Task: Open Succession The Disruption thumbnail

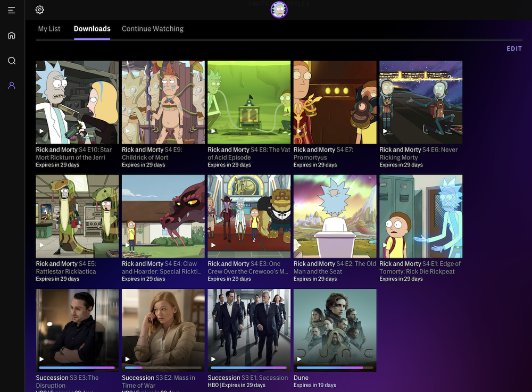Action: [x=77, y=330]
